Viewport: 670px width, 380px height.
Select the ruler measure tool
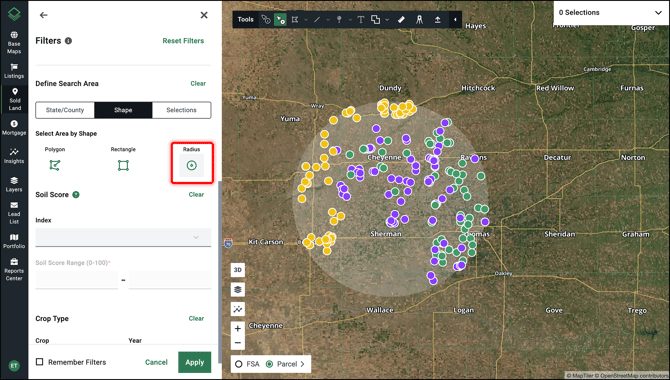pos(401,20)
